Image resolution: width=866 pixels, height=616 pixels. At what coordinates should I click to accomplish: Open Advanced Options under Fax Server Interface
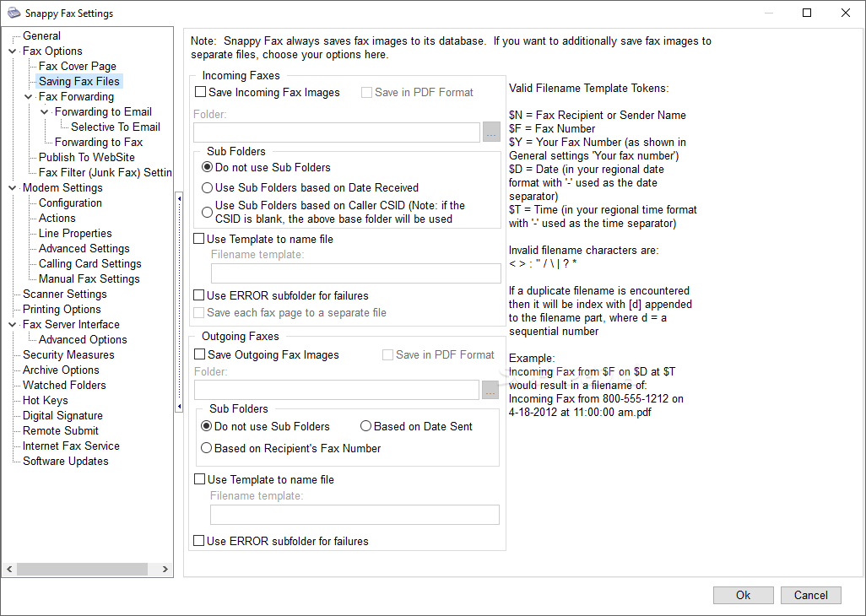83,339
